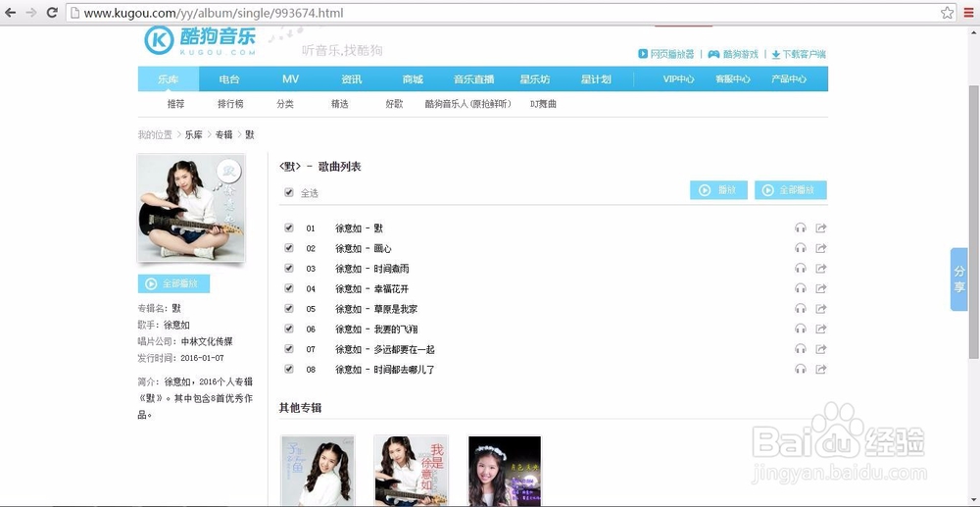The height and width of the screenshot is (507, 980).
Task: Listen to song 02 画心 headphone icon
Action: point(801,248)
